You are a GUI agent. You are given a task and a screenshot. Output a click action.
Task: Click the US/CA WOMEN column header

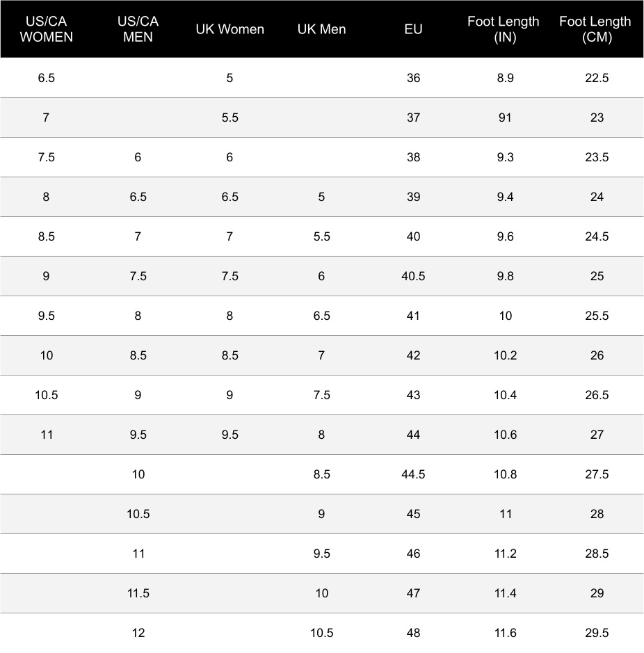coord(46,29)
